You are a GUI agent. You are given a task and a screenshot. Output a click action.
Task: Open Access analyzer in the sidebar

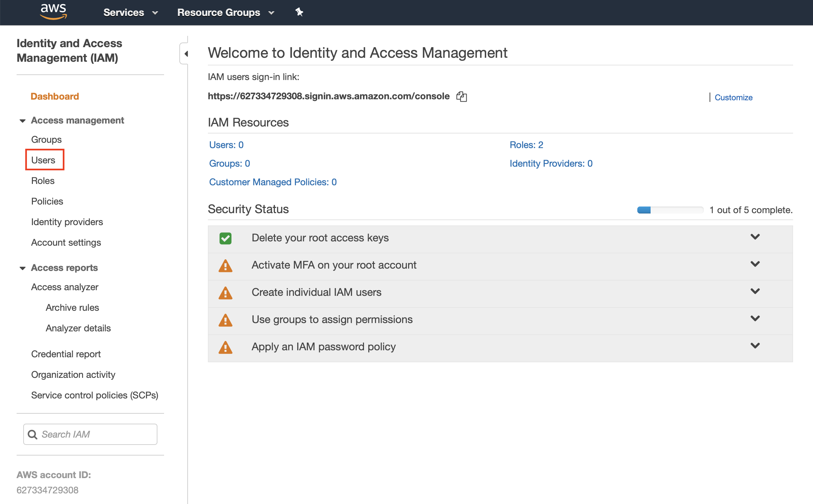65,287
